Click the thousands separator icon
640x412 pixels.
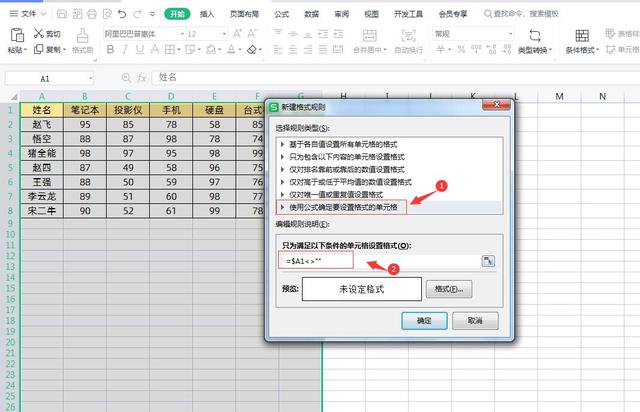[476, 49]
